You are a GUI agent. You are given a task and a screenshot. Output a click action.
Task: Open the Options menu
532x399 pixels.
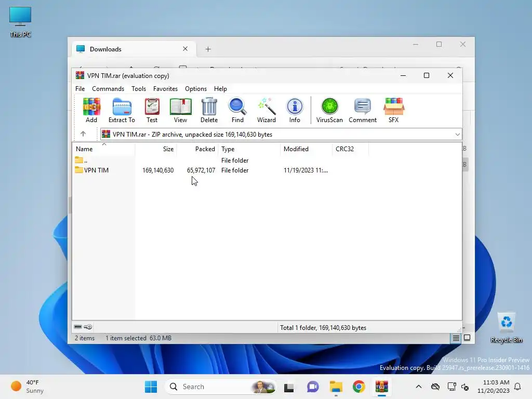196,88
